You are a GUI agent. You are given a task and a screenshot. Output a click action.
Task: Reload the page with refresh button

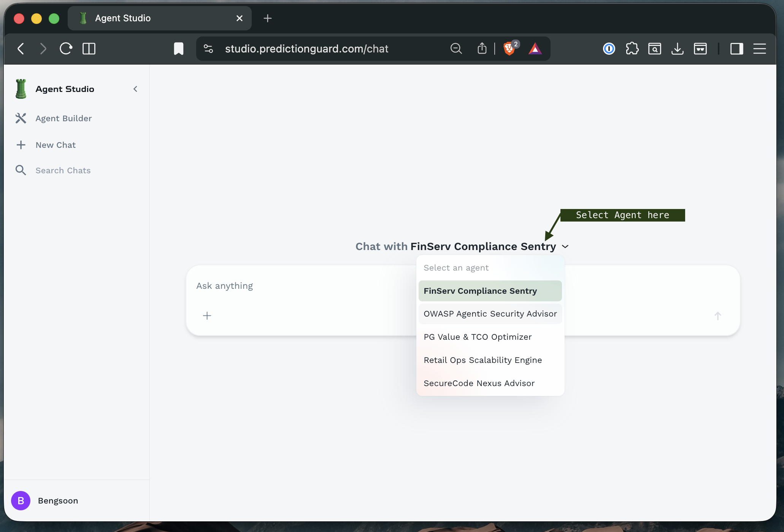tap(66, 49)
